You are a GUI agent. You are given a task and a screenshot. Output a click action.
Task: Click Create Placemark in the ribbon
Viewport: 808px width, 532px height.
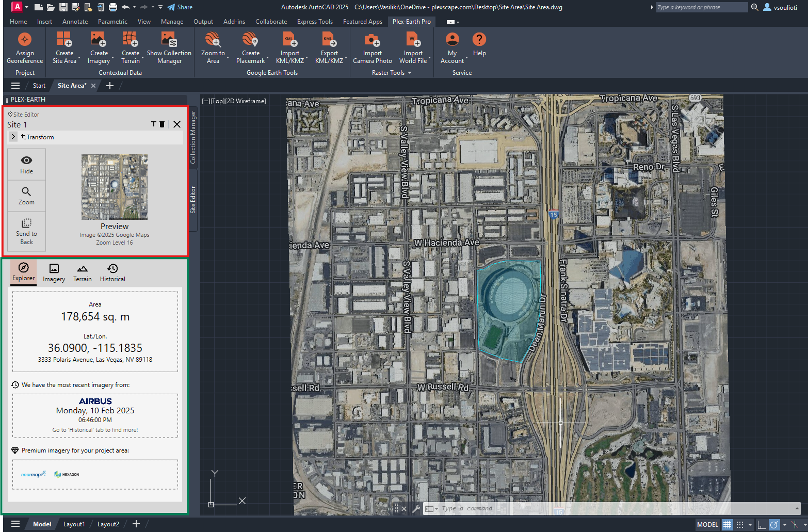coord(250,48)
